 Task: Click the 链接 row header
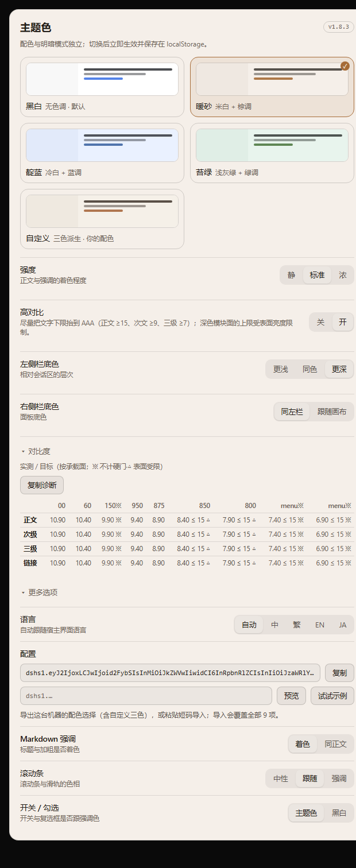point(30,563)
